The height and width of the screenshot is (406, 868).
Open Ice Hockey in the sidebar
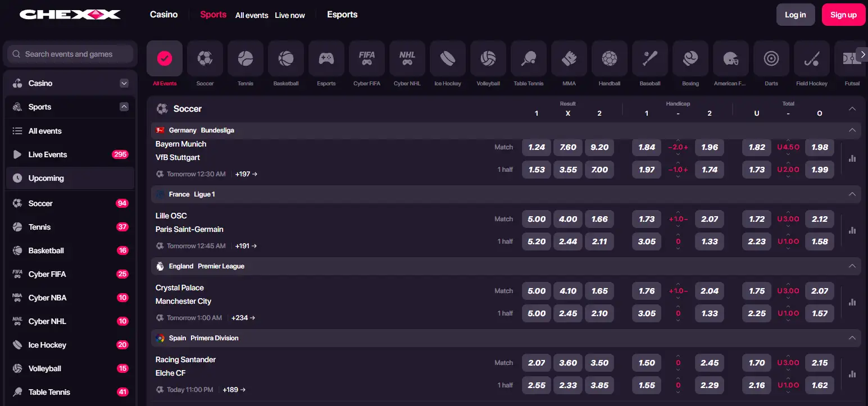70,345
